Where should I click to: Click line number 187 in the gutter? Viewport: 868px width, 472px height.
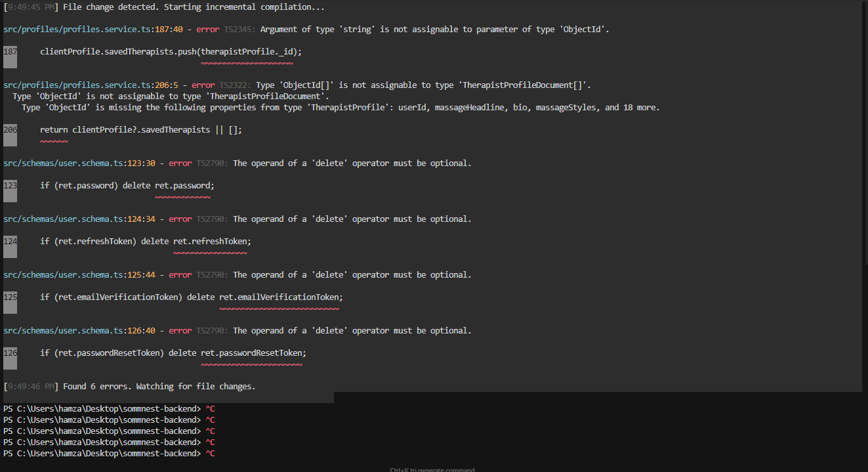pyautogui.click(x=10, y=52)
